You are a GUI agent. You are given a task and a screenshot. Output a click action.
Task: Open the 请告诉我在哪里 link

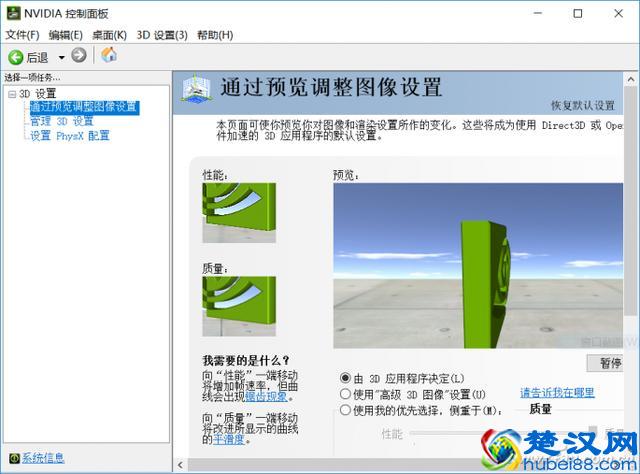pos(557,392)
